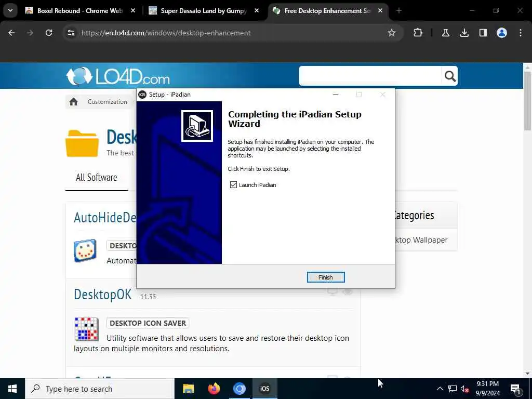Open the tab search dropdown arrow
Image resolution: width=532 pixels, height=399 pixels.
click(x=10, y=10)
